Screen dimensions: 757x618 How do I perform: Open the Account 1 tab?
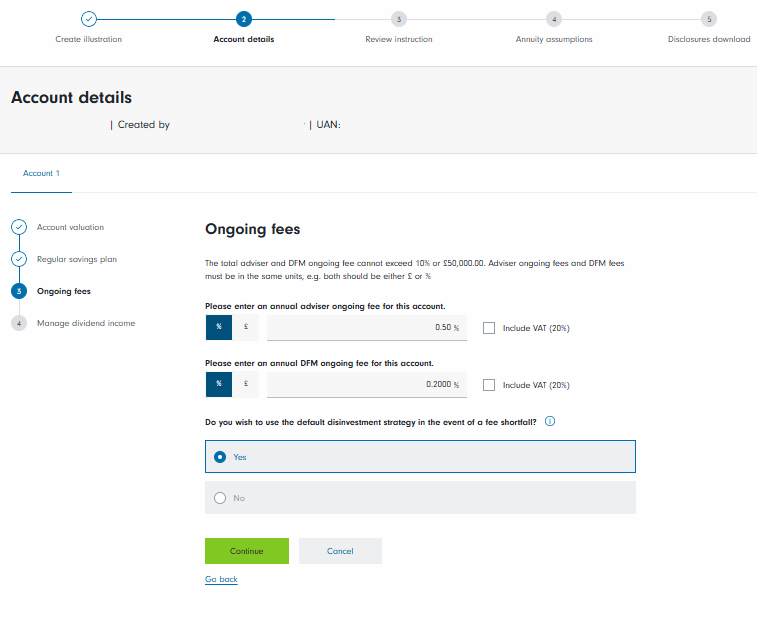[41, 173]
